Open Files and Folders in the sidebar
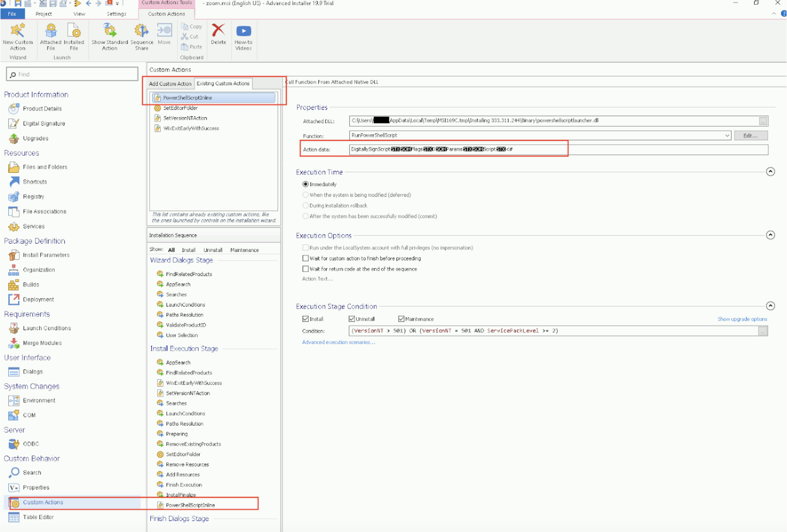787x532 pixels. point(45,167)
